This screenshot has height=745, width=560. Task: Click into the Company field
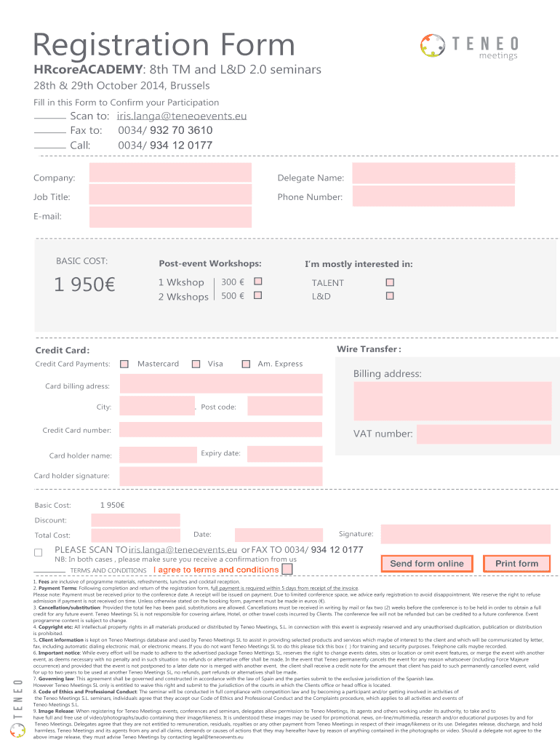170,173
